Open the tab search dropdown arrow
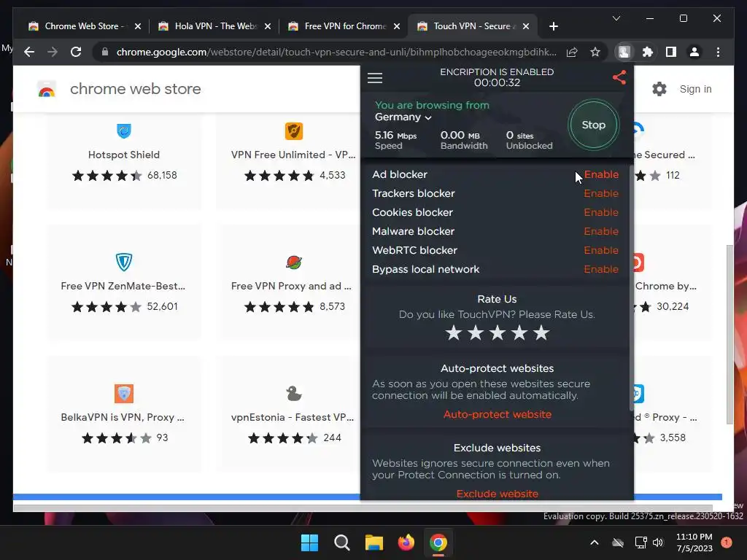The width and height of the screenshot is (747, 560). pyautogui.click(x=616, y=18)
